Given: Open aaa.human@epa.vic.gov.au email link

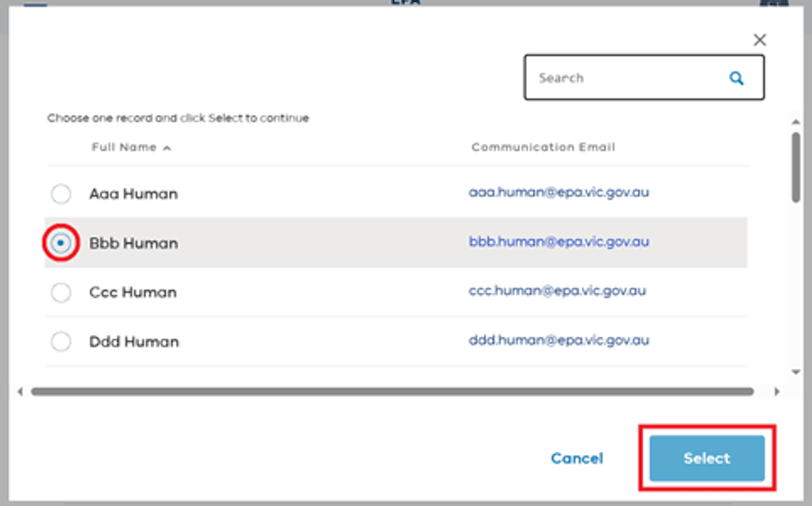Looking at the screenshot, I should pyautogui.click(x=559, y=192).
